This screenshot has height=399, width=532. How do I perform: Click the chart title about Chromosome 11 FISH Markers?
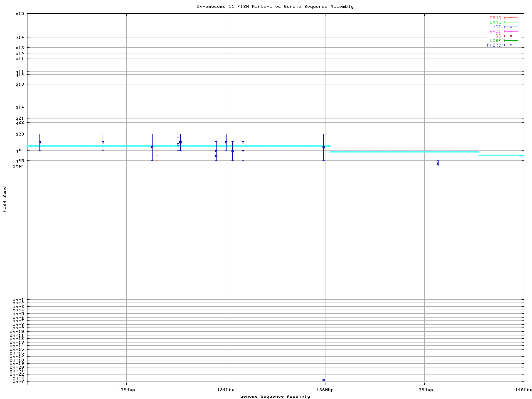coord(275,7)
